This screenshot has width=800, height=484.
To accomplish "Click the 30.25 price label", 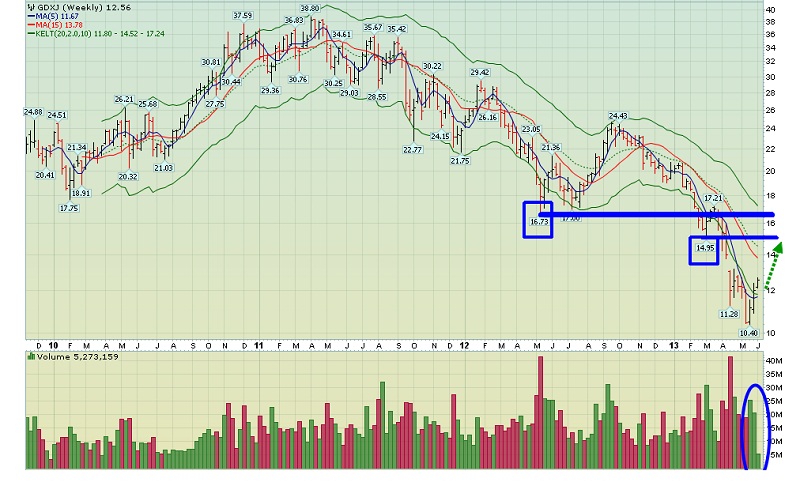I will pyautogui.click(x=333, y=83).
